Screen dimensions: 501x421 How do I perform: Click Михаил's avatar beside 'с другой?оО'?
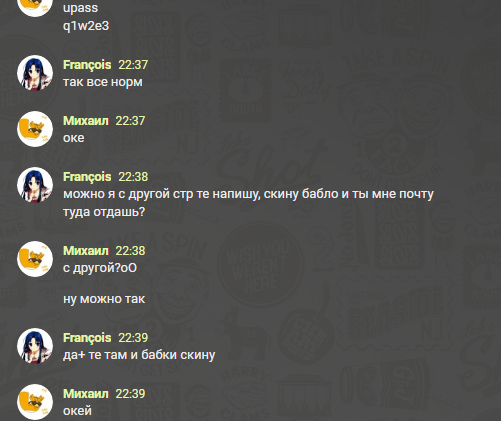[35, 259]
